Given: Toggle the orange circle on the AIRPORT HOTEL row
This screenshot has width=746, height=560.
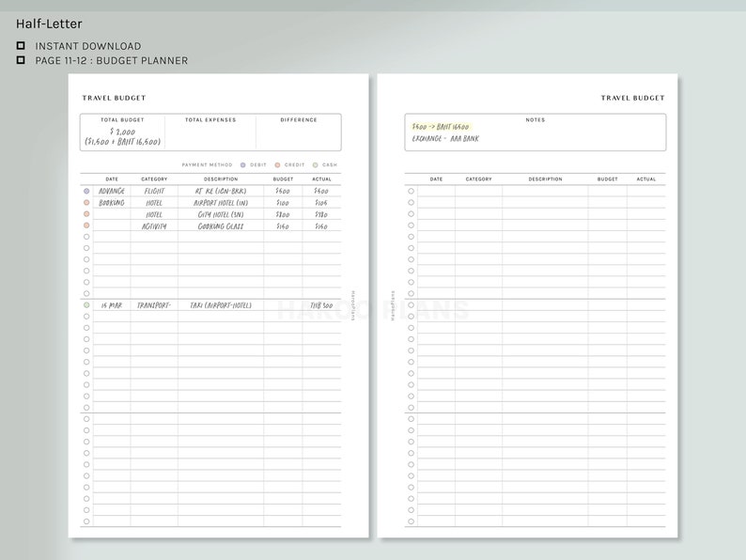Looking at the screenshot, I should coord(86,203).
